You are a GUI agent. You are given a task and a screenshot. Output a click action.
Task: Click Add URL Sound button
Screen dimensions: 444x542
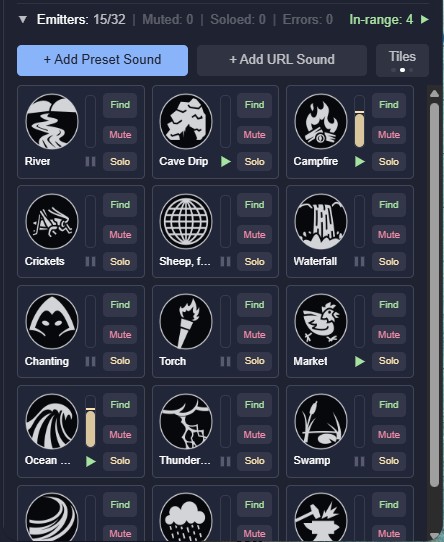282,60
